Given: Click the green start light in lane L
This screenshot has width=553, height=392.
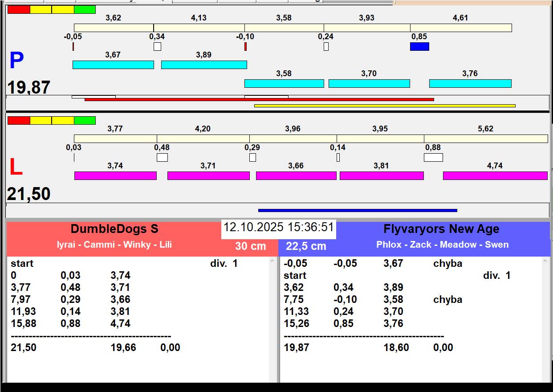Looking at the screenshot, I should tap(85, 120).
